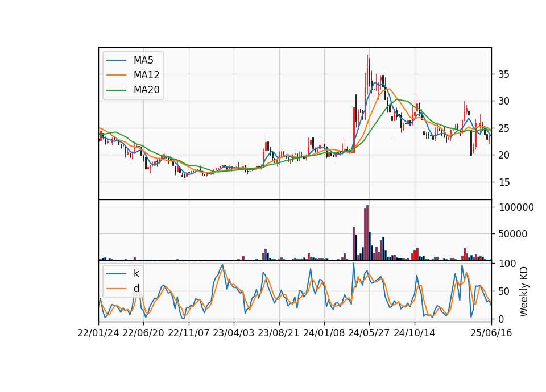Viewport: 546px width, 392px height.
Task: Click the blue k legend line sample
Action: coord(116,274)
